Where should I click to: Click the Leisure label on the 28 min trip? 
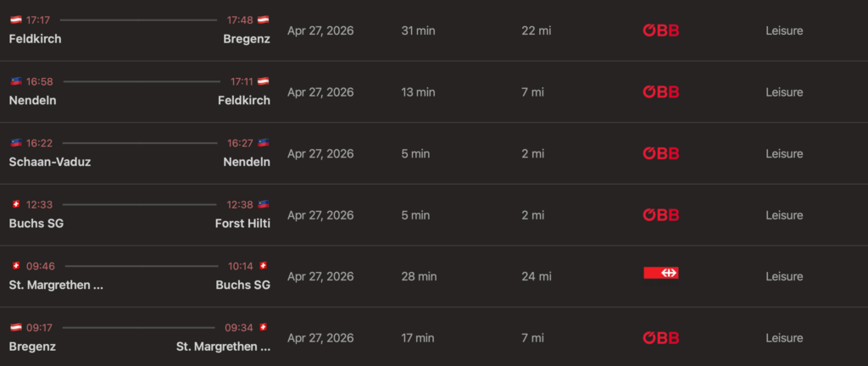(x=784, y=276)
